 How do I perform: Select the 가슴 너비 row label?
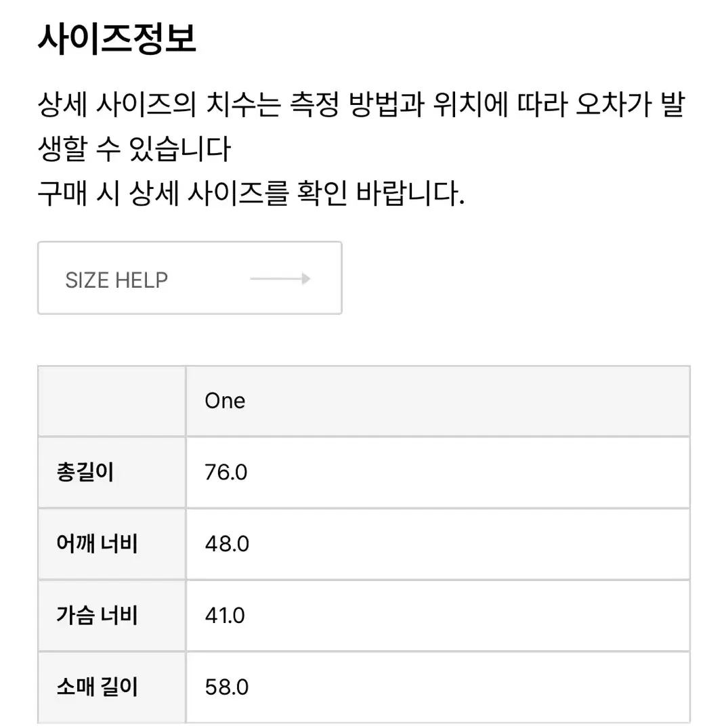coord(97,615)
